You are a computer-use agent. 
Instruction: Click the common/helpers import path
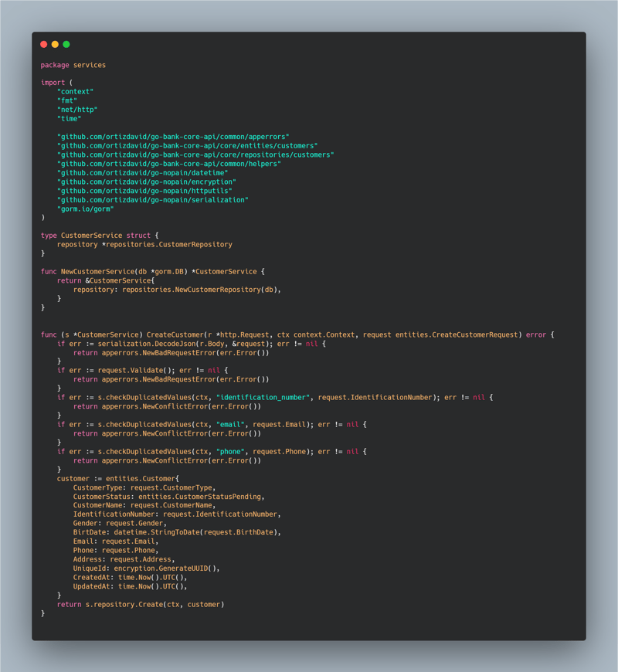point(169,164)
